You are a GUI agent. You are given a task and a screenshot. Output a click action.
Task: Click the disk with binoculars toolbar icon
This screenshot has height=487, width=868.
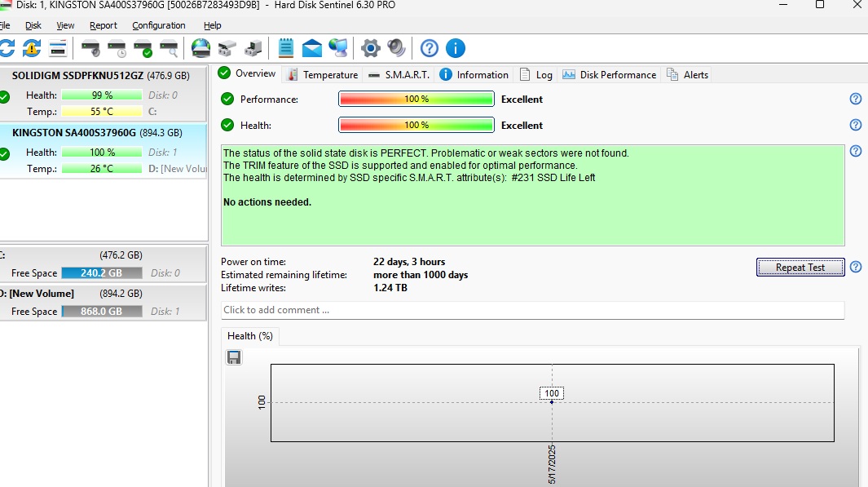click(227, 49)
